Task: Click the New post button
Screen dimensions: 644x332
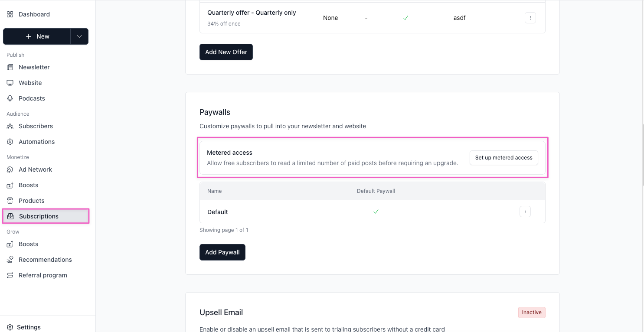Action: pyautogui.click(x=37, y=36)
